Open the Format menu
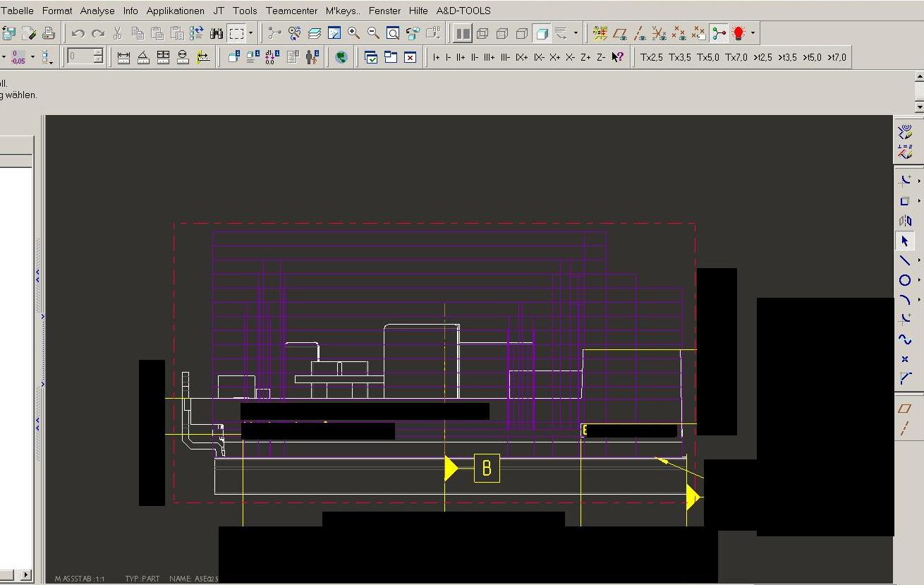Image resolution: width=924 pixels, height=585 pixels. [x=57, y=11]
